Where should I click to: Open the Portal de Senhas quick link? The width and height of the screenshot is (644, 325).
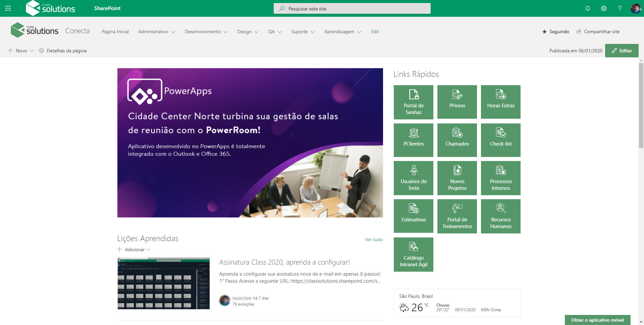[414, 102]
